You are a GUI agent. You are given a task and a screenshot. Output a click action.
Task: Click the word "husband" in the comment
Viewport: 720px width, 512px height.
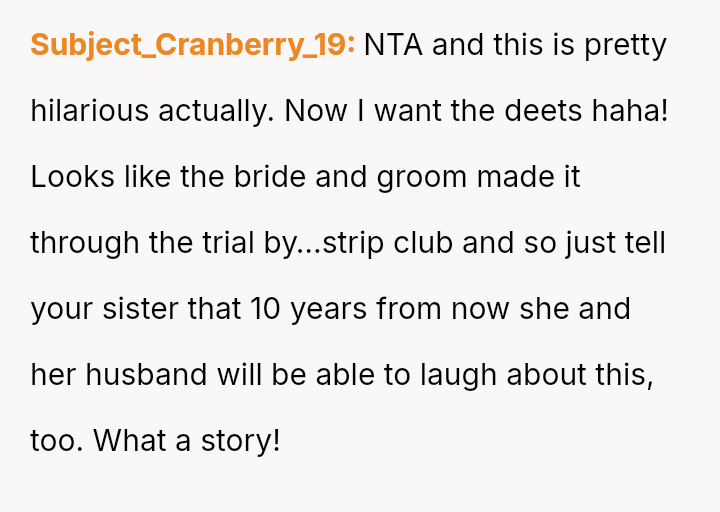point(146,374)
